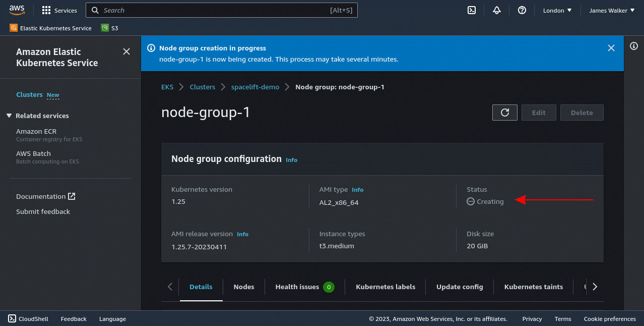
Task: Go to spacelift-demo breadcrumb
Action: click(x=255, y=87)
